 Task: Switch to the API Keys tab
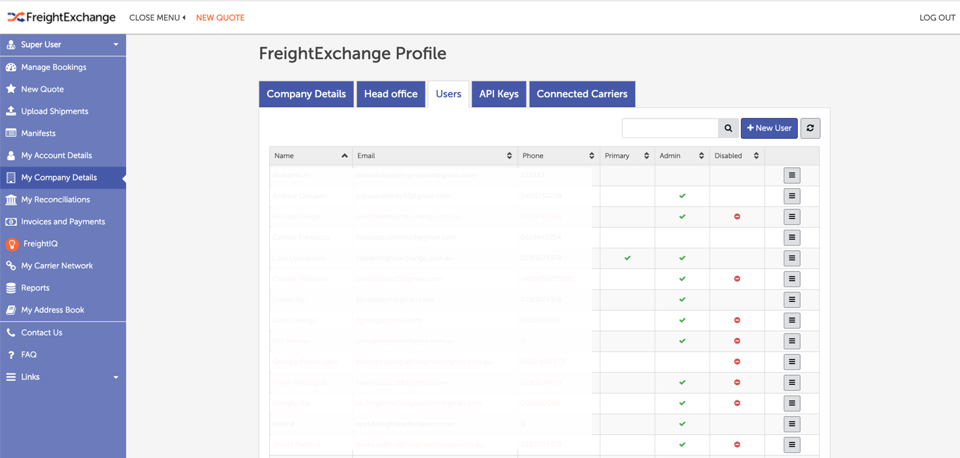pos(499,94)
